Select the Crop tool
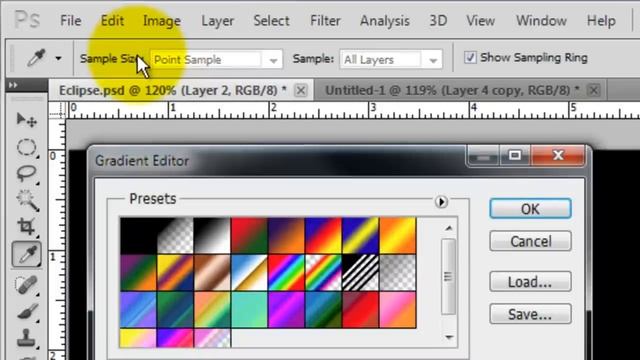640x360 pixels. pos(27,227)
